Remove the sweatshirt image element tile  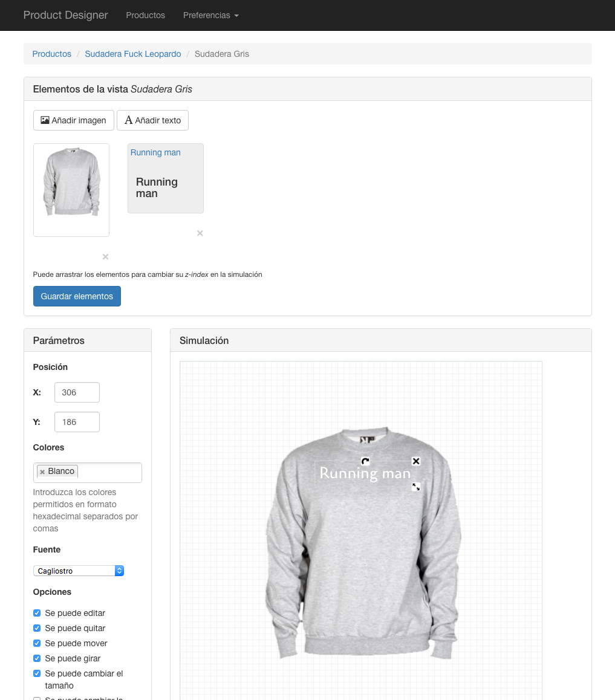105,257
